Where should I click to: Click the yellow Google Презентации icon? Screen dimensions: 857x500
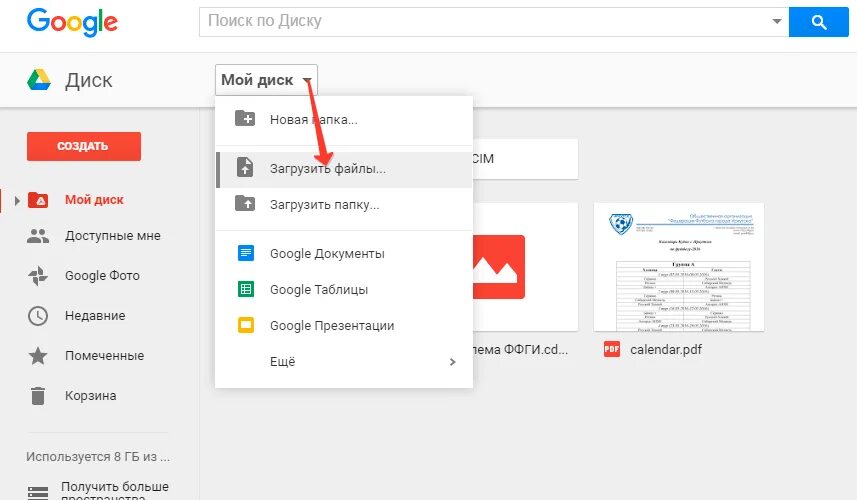246,325
